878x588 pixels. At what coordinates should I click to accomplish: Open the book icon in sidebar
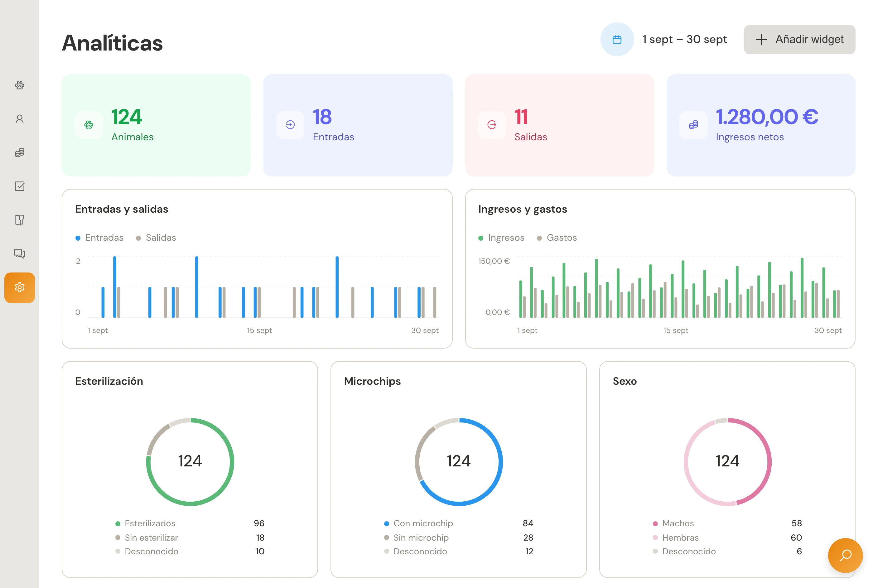click(x=20, y=220)
